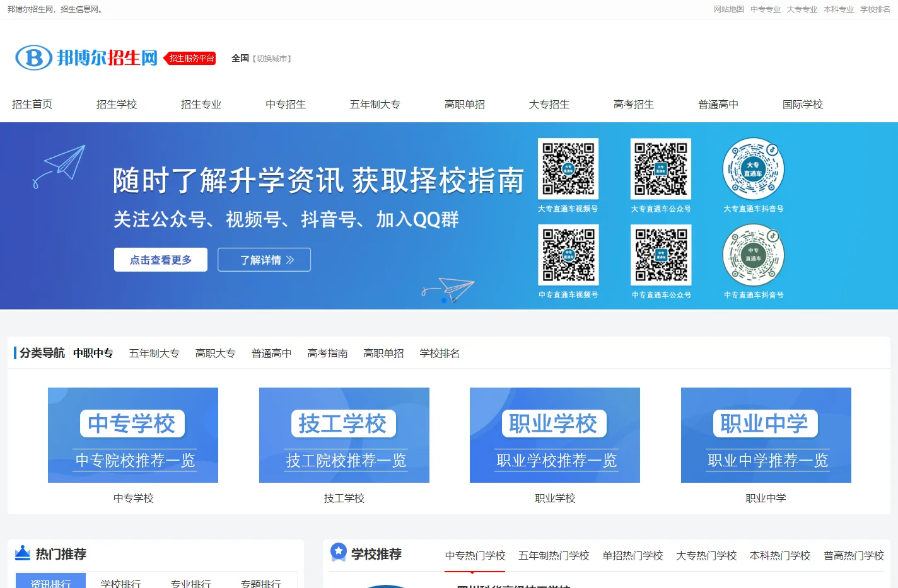Select 本科热门学校 tab
This screenshot has width=898, height=588.
point(780,556)
